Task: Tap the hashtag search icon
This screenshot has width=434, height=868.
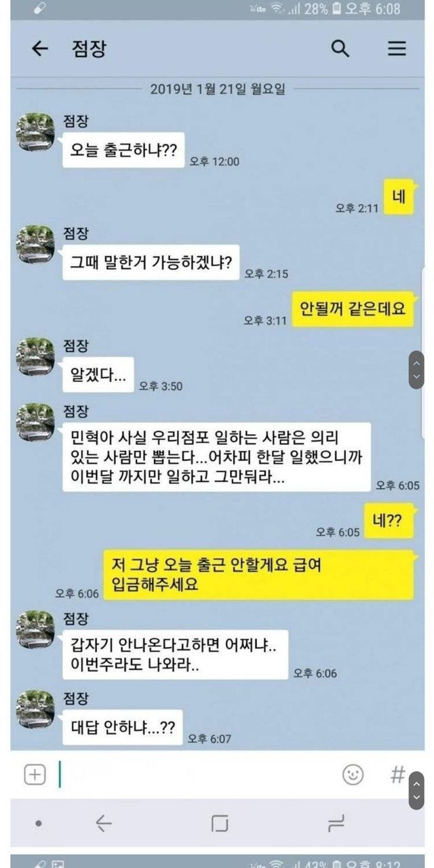Action: [x=398, y=774]
